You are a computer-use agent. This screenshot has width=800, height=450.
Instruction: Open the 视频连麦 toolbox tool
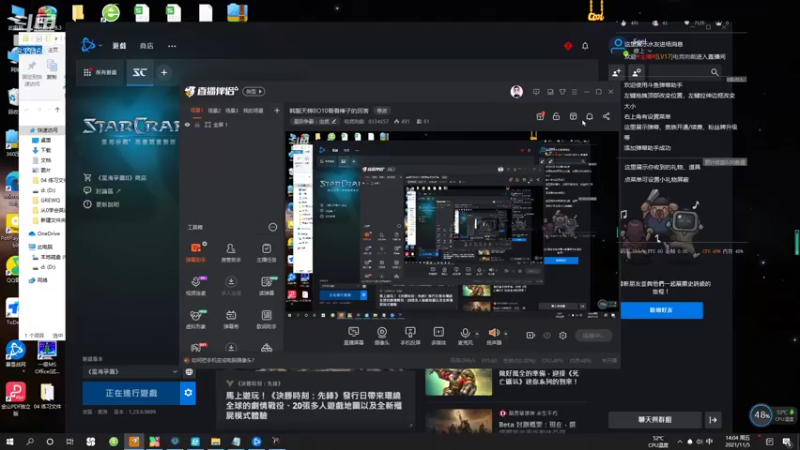pos(196,286)
